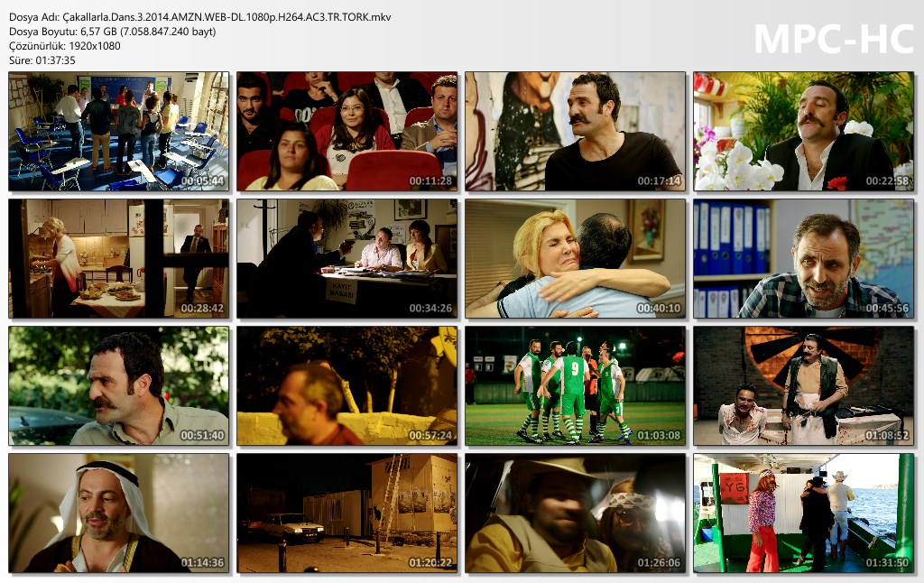Pick the thumbnail stamped 00:51:40
924x583 pixels.
[118, 386]
